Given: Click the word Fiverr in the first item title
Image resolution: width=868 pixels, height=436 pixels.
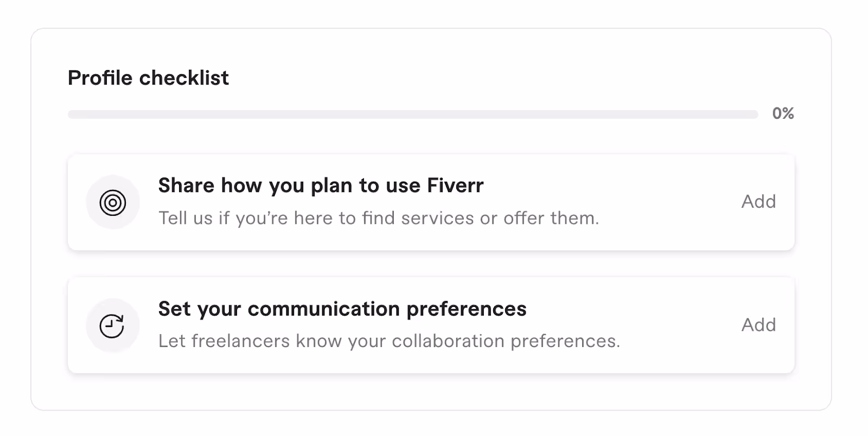Looking at the screenshot, I should tap(455, 185).
